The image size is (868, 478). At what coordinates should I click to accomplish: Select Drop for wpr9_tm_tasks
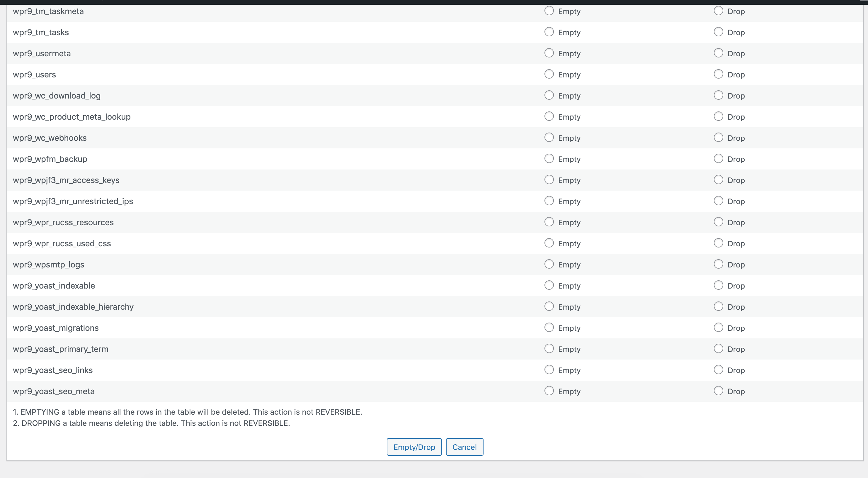click(x=718, y=32)
